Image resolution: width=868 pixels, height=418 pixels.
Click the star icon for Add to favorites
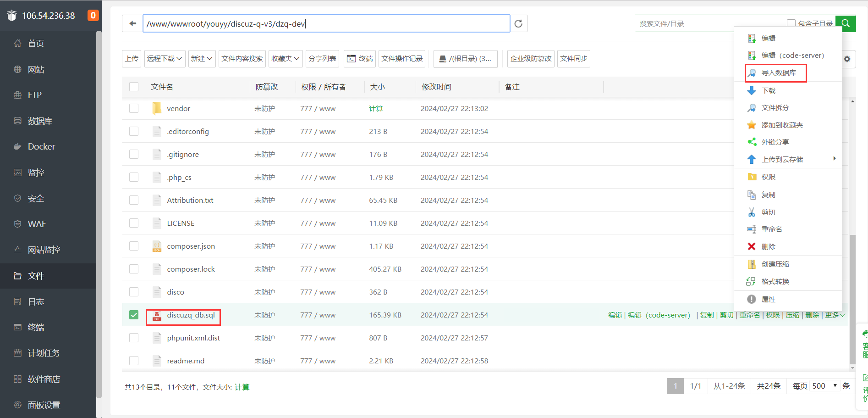pos(752,125)
